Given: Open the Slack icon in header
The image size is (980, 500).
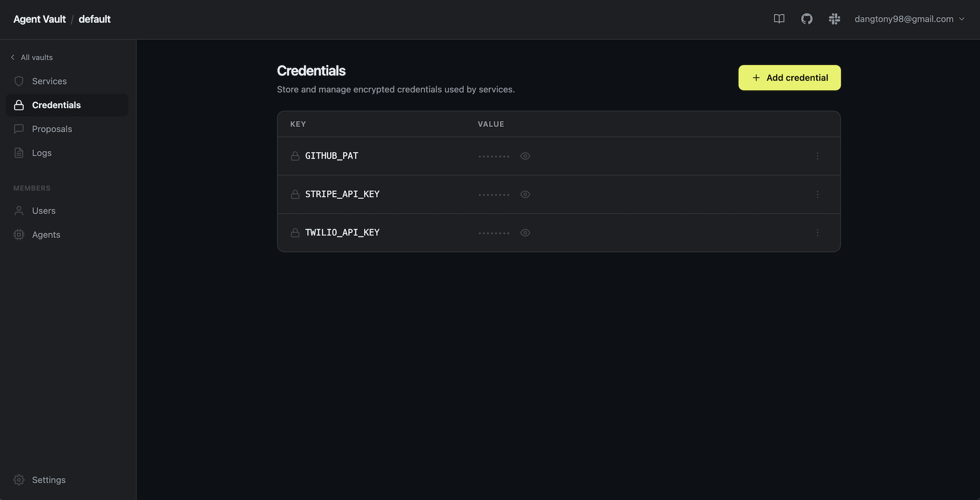Looking at the screenshot, I should (x=834, y=19).
